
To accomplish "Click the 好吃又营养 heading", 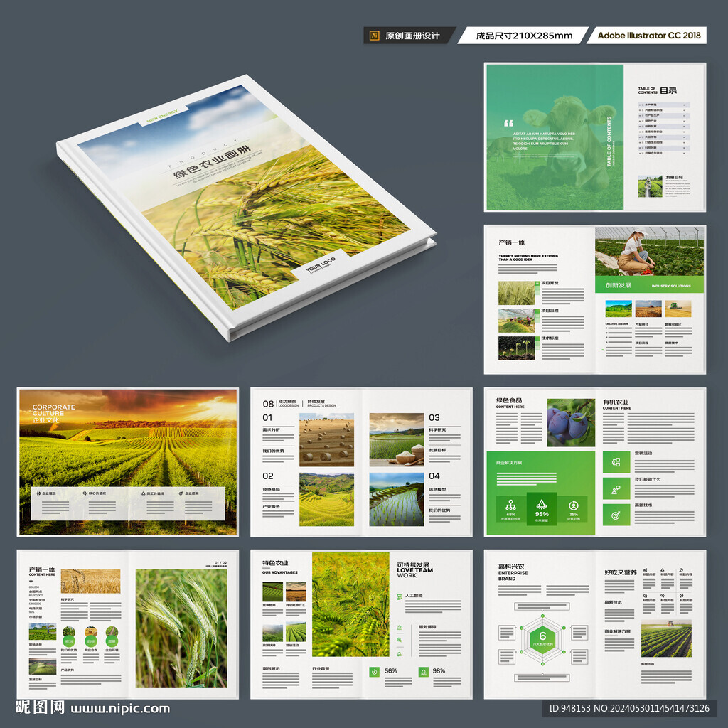I will pos(620,572).
